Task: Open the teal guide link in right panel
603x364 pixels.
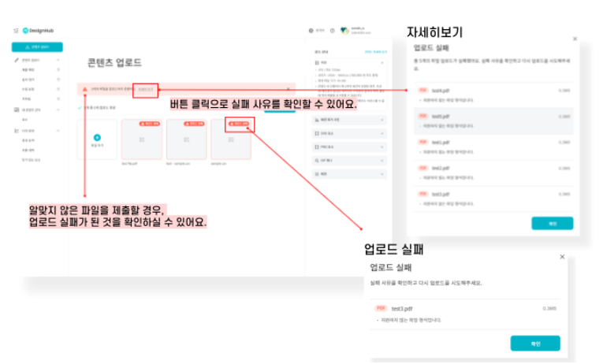Action: tap(376, 52)
